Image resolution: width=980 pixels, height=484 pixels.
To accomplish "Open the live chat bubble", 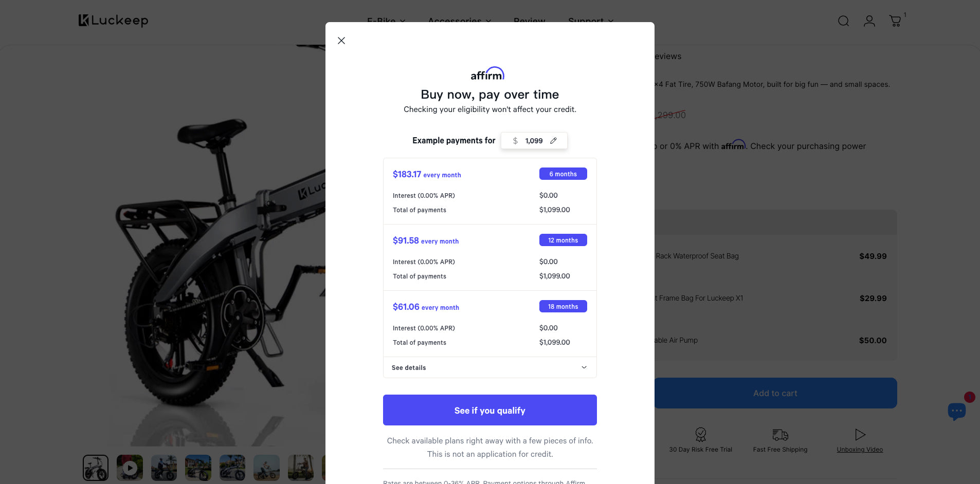I will point(956,411).
